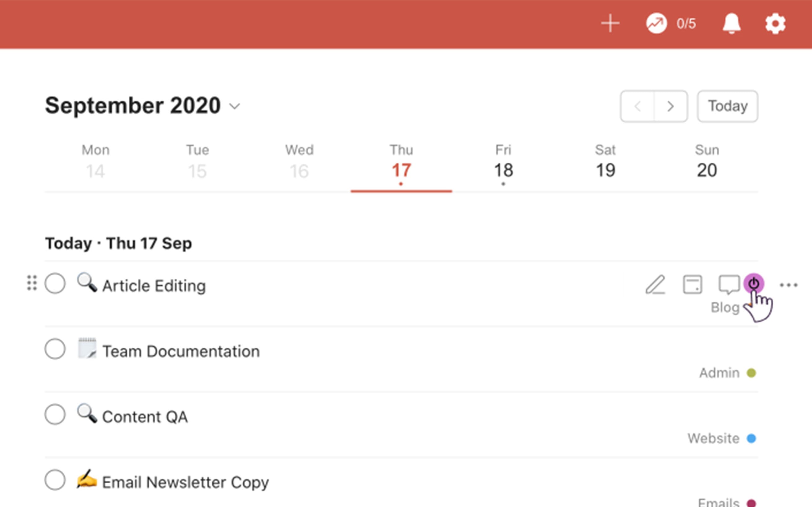Edit Article Editing with the pencil icon
The height and width of the screenshot is (507, 812).
(655, 285)
